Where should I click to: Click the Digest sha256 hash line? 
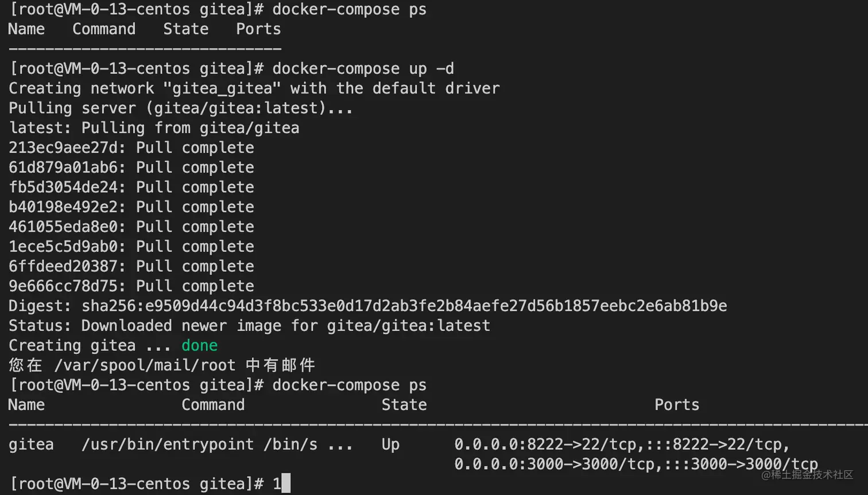coord(367,306)
